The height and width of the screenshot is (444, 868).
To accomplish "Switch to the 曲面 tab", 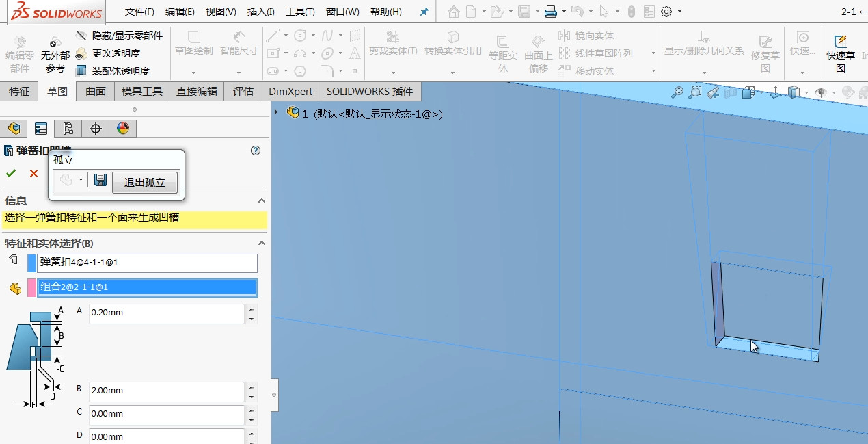I will click(x=96, y=91).
